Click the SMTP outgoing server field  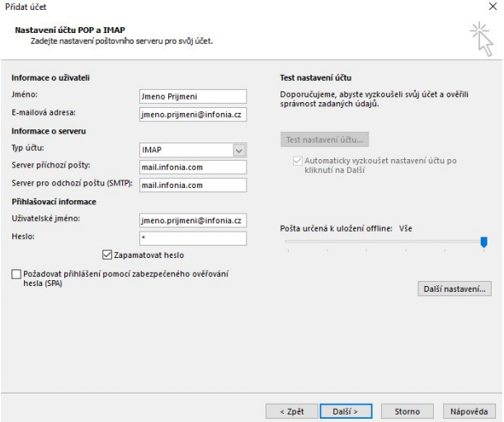click(193, 185)
